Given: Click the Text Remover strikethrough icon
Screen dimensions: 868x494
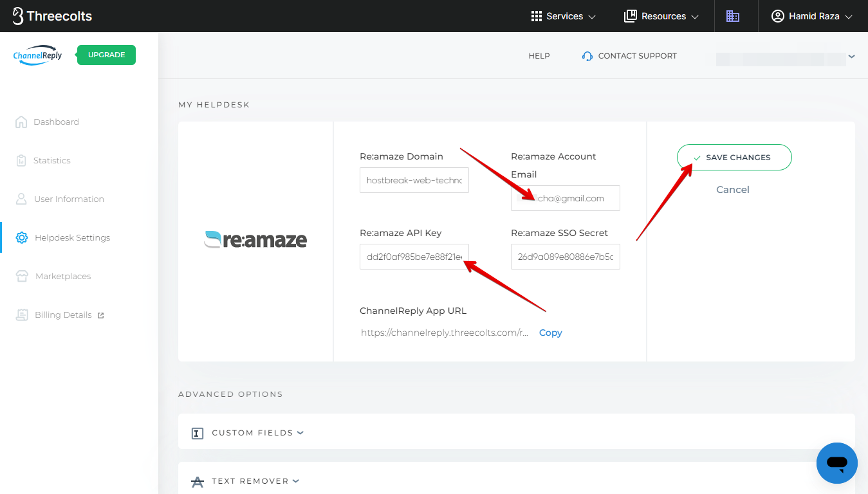Looking at the screenshot, I should tap(198, 482).
